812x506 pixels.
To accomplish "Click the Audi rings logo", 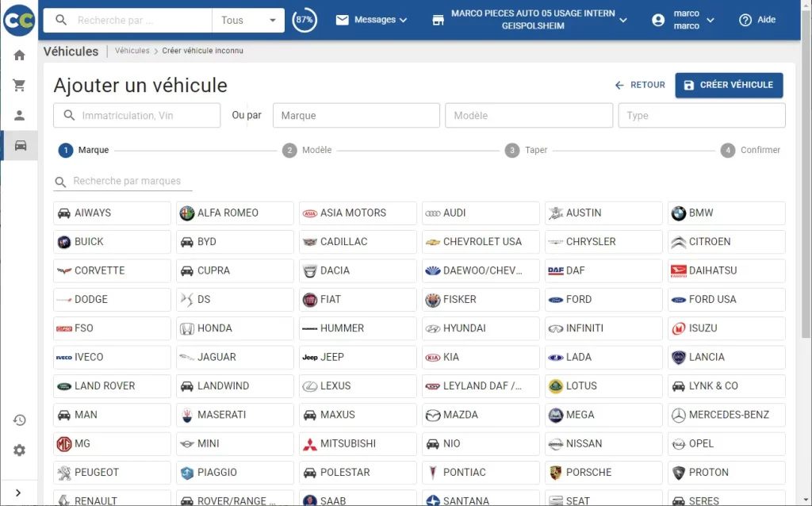I will 432,213.
